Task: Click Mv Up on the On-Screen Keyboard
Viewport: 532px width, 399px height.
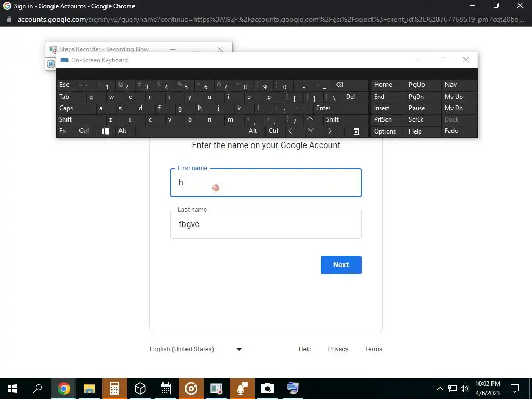Action: [459, 97]
